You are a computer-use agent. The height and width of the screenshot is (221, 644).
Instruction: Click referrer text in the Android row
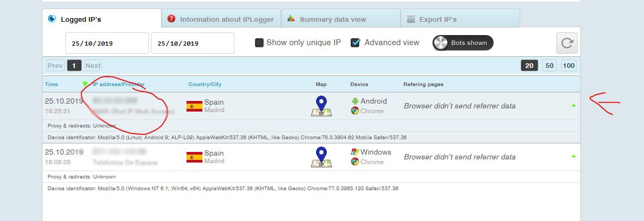[x=460, y=106]
